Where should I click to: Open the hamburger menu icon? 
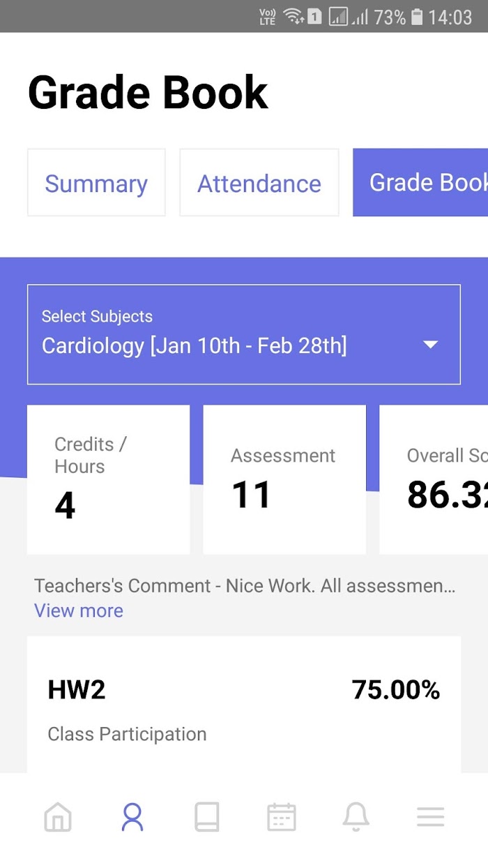tap(430, 816)
